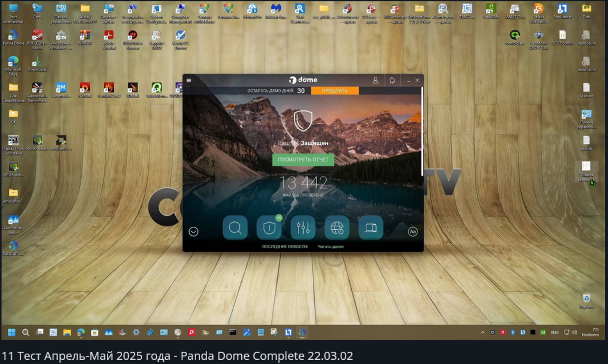
Task: Select the Distr folder on desktop
Action: [x=587, y=11]
